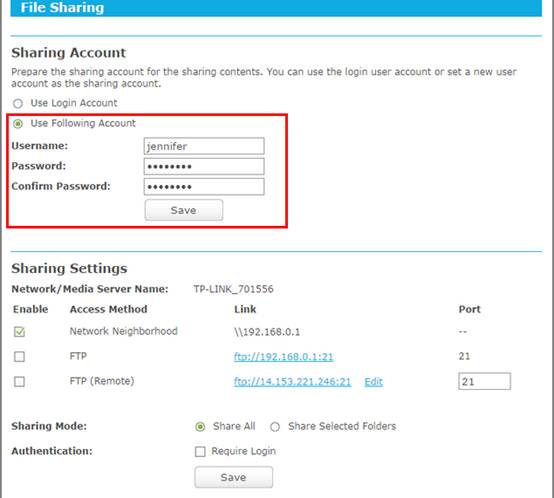Viewport: 554px width, 498px height.
Task: Open the ftp://192.168.0.1:21 link
Action: click(x=283, y=357)
